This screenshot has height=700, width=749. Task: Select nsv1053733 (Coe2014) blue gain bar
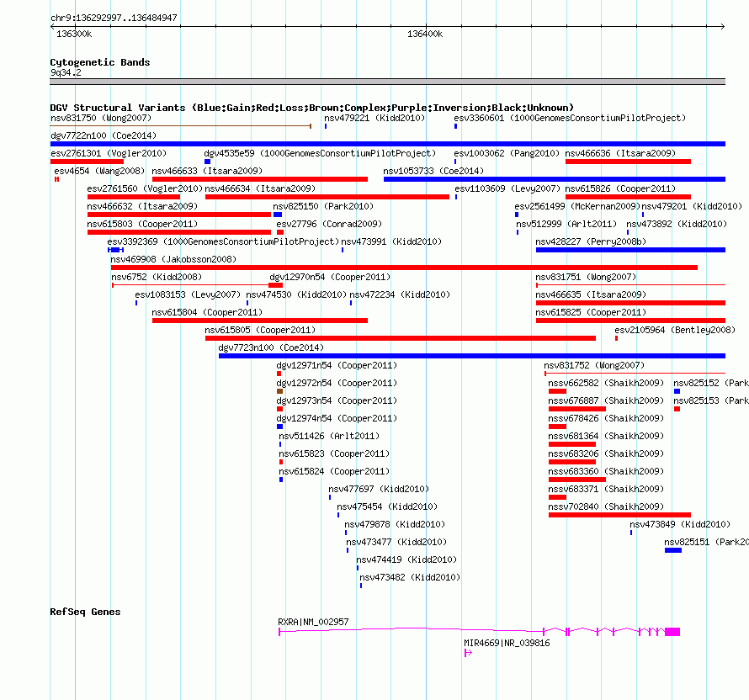[x=554, y=179]
